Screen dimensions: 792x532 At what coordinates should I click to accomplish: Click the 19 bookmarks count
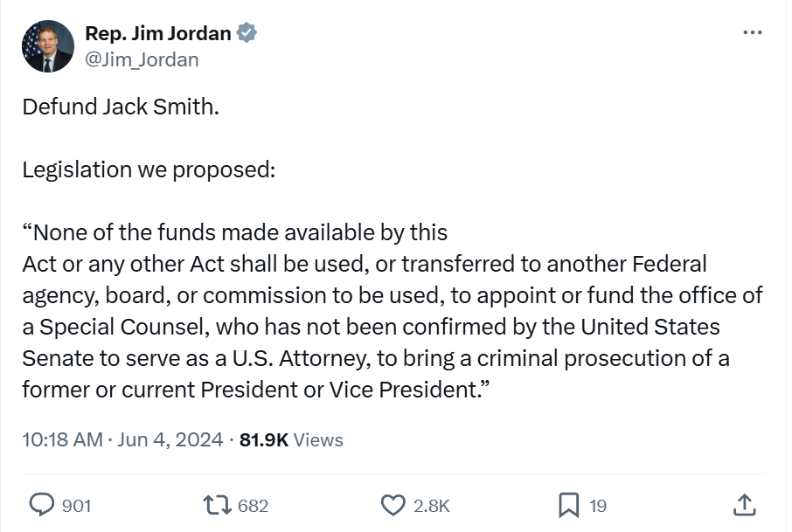coord(598,505)
